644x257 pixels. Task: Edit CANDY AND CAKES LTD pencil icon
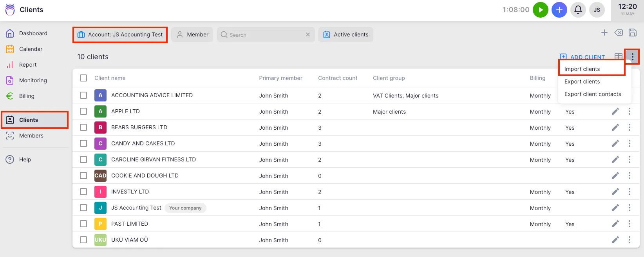(615, 143)
